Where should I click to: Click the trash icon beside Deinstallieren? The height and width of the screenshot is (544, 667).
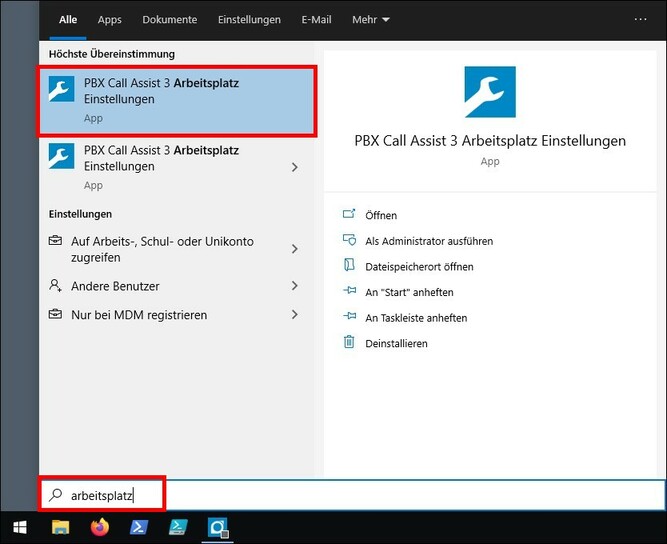[349, 343]
